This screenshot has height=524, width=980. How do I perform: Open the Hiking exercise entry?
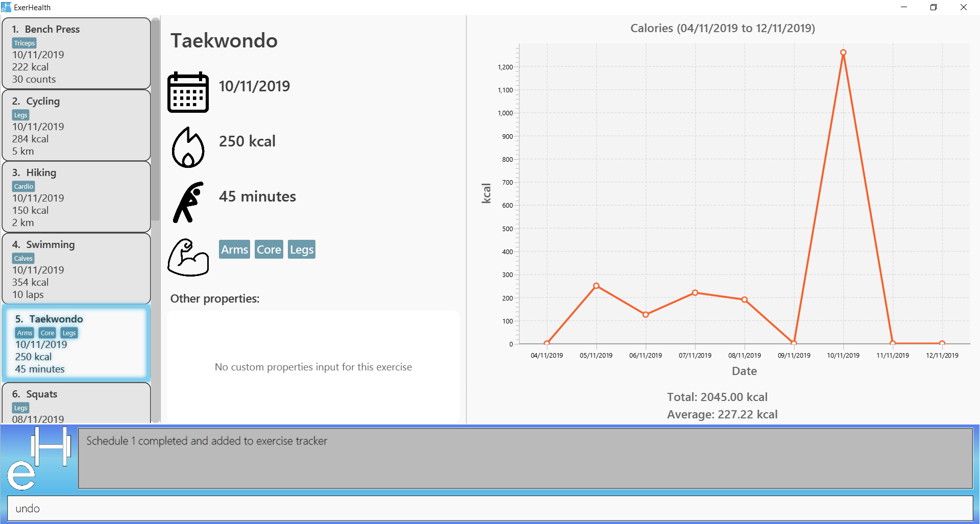(76, 197)
